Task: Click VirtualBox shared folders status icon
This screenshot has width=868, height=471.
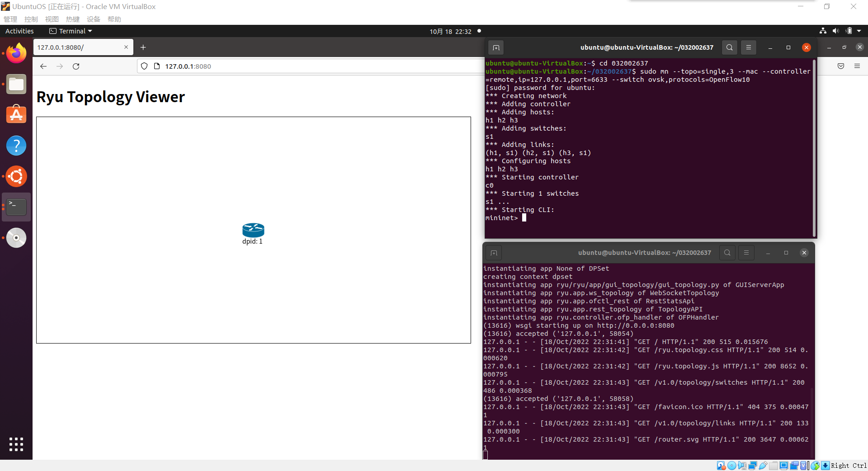Action: (x=774, y=466)
